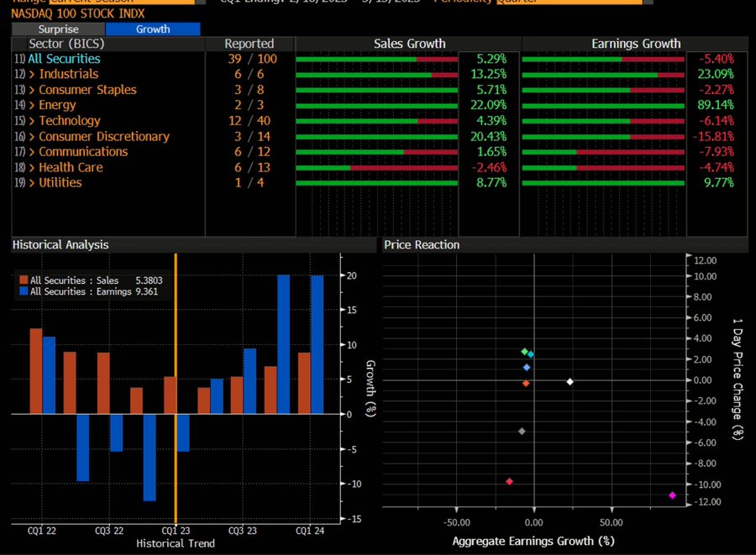Screen dimensions: 756x555
Task: Click the Industrials sales growth bar
Action: pos(376,76)
